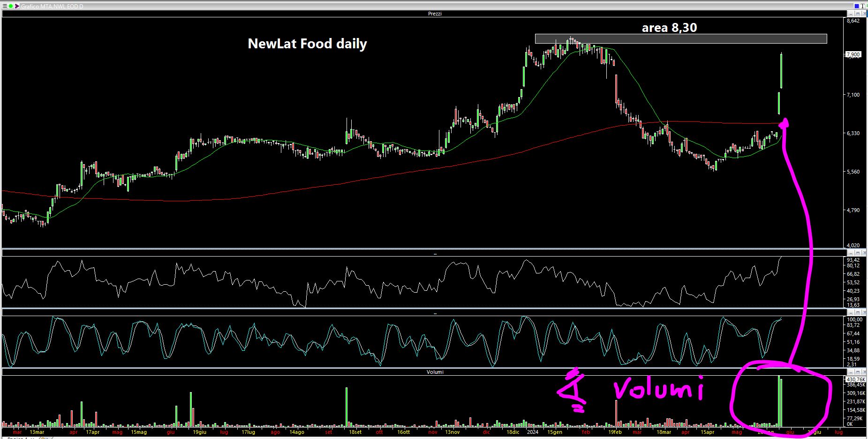This screenshot has width=868, height=439.
Task: Click the 430,76K volume axis label
Action: point(856,379)
